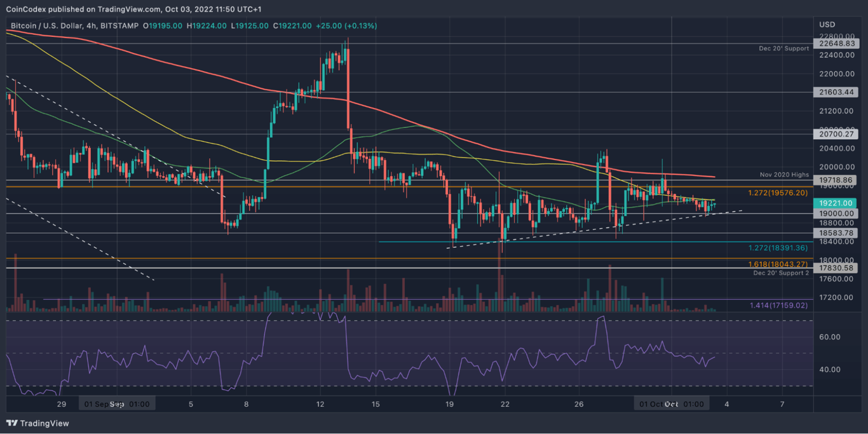The height and width of the screenshot is (434, 868).
Task: Click the Dec 20' Support 2 label
Action: [x=782, y=273]
